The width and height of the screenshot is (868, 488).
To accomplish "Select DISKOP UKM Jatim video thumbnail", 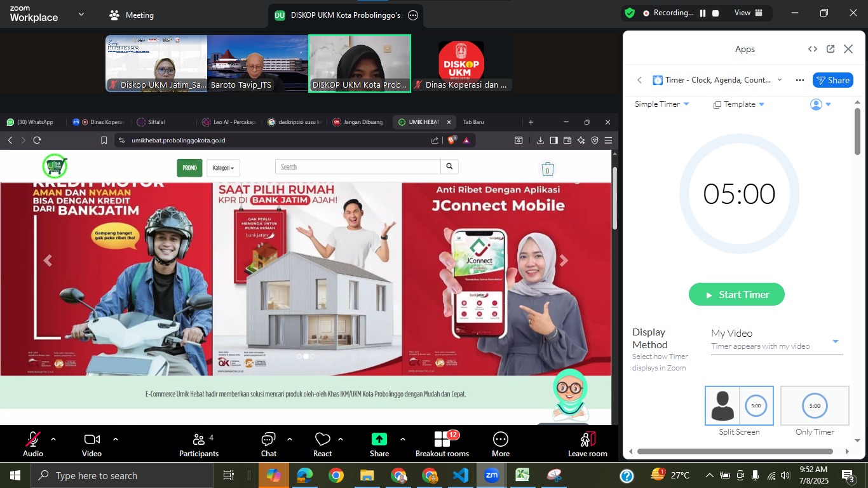I will coord(156,64).
